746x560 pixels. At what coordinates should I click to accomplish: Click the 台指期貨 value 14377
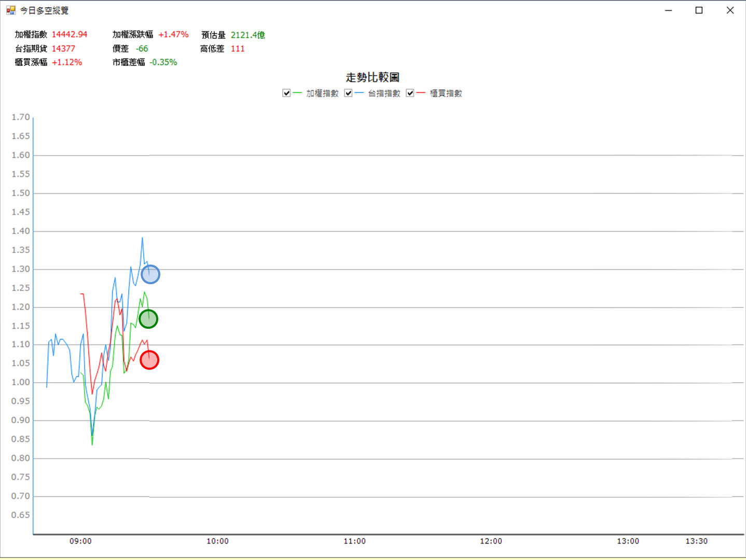point(63,49)
